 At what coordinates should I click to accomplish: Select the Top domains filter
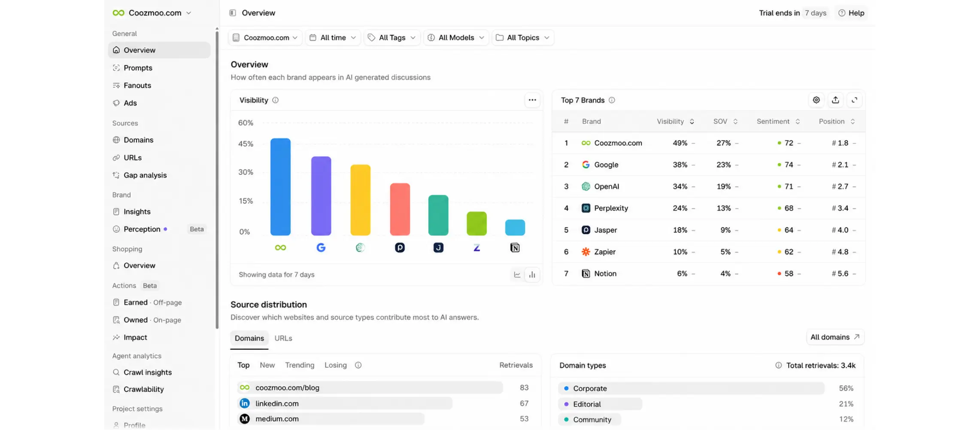(243, 365)
